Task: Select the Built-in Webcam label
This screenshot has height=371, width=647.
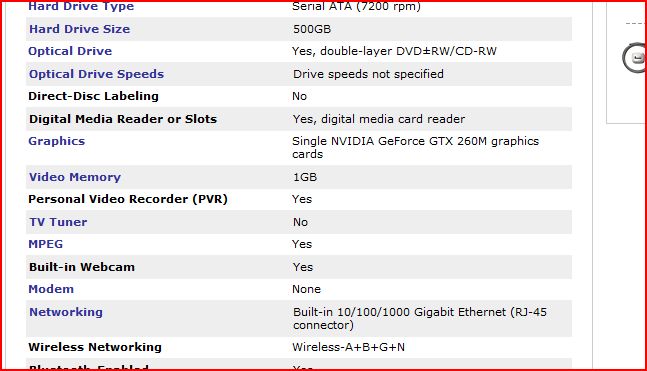Action: pos(82,267)
